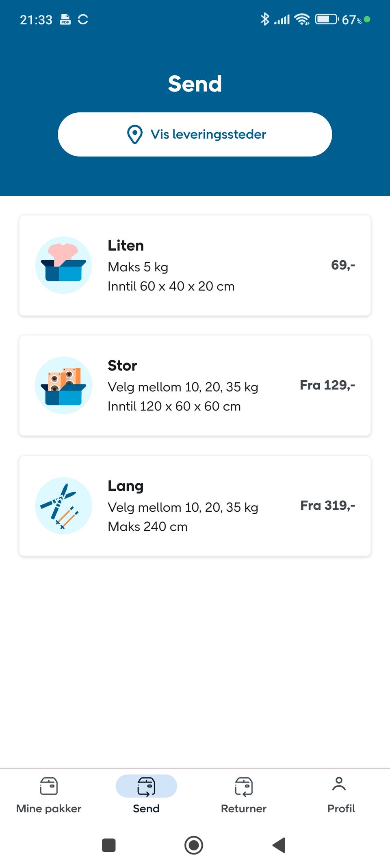
Task: Go to the Profil tab label
Action: (x=341, y=809)
